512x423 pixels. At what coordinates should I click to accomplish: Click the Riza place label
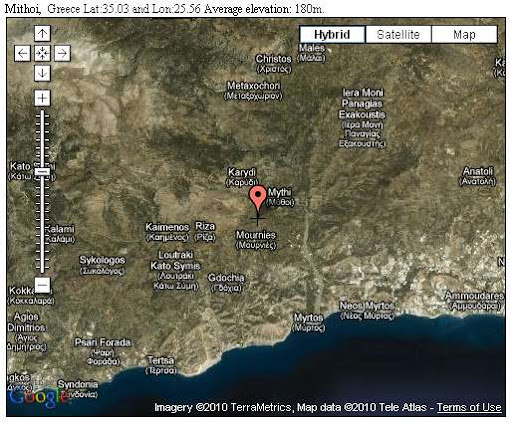[x=205, y=231]
